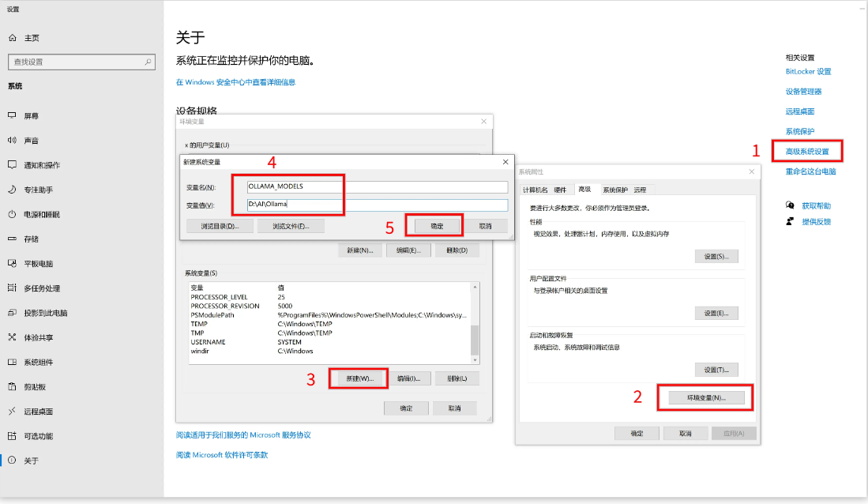
Task: Open Environment Variables button in System Properties
Action: (x=706, y=397)
